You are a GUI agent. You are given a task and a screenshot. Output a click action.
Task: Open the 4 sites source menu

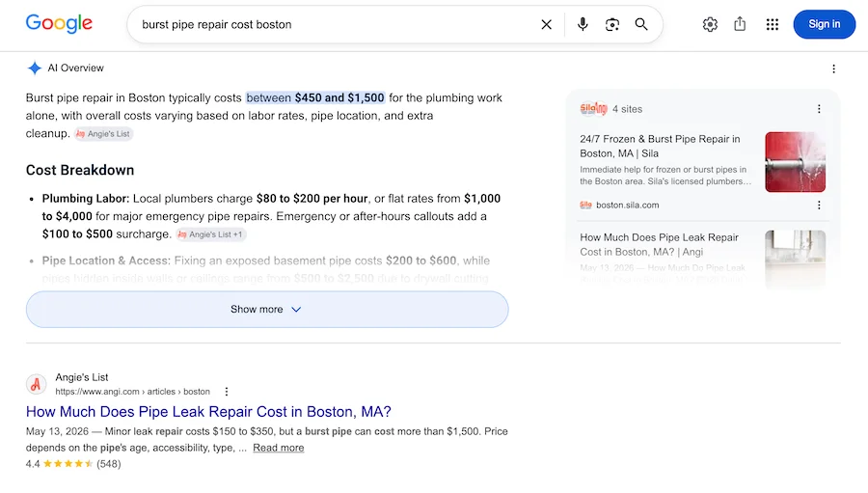click(x=819, y=109)
